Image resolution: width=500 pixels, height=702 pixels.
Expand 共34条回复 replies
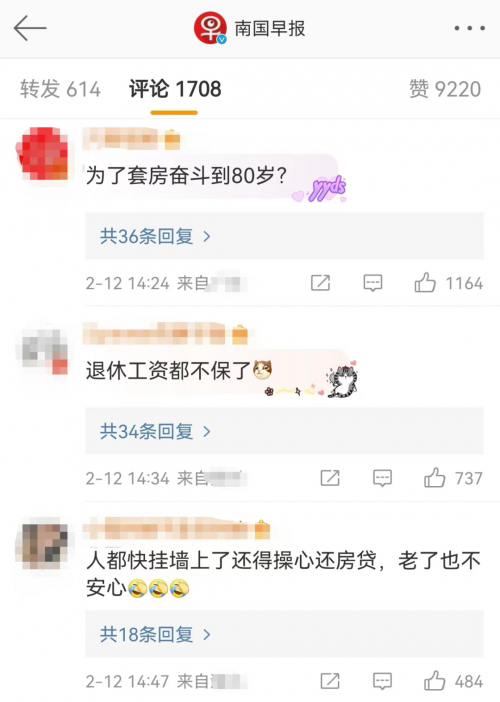[x=284, y=431]
